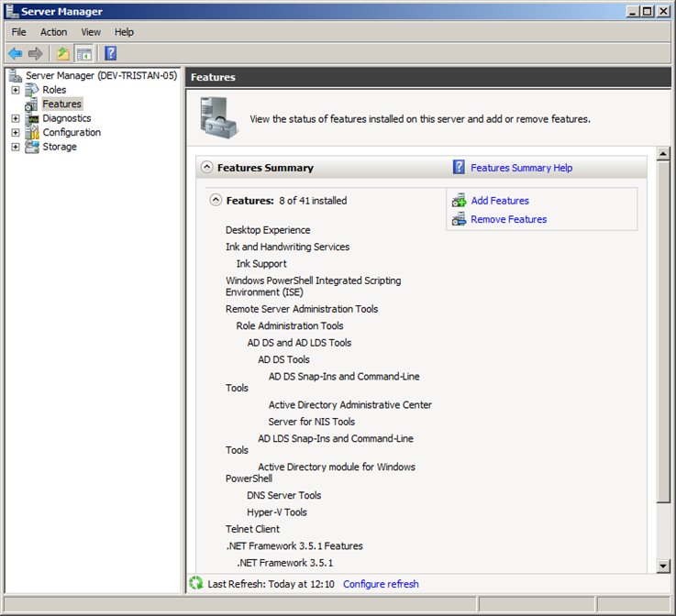Click the vertical scrollbar down arrow
Image resolution: width=676 pixels, height=616 pixels.
(x=664, y=566)
